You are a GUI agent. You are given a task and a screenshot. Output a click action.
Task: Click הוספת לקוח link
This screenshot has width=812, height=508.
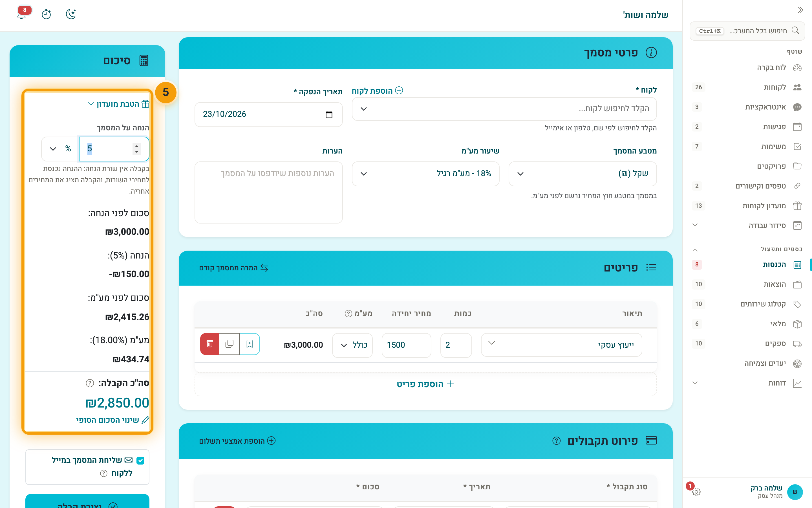pos(378,91)
